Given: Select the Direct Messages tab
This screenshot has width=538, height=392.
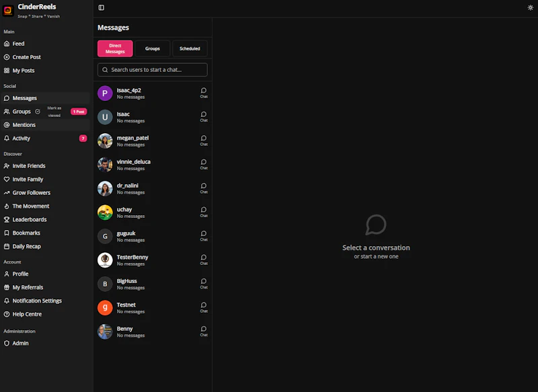Looking at the screenshot, I should [115, 48].
